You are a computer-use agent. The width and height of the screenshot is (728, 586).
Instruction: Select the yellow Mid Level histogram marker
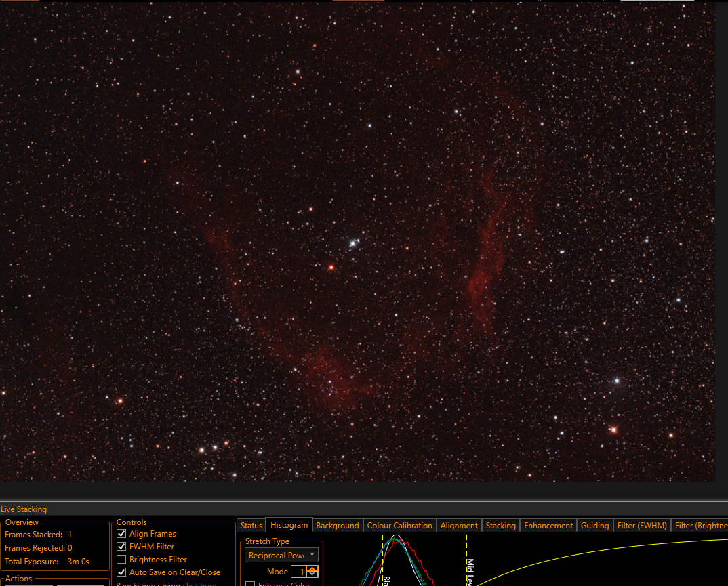[466, 560]
